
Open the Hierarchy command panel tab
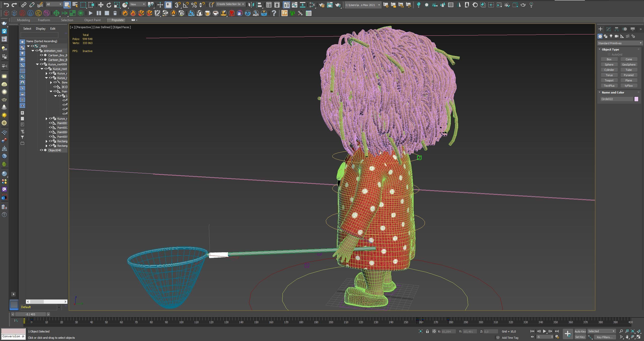617,29
